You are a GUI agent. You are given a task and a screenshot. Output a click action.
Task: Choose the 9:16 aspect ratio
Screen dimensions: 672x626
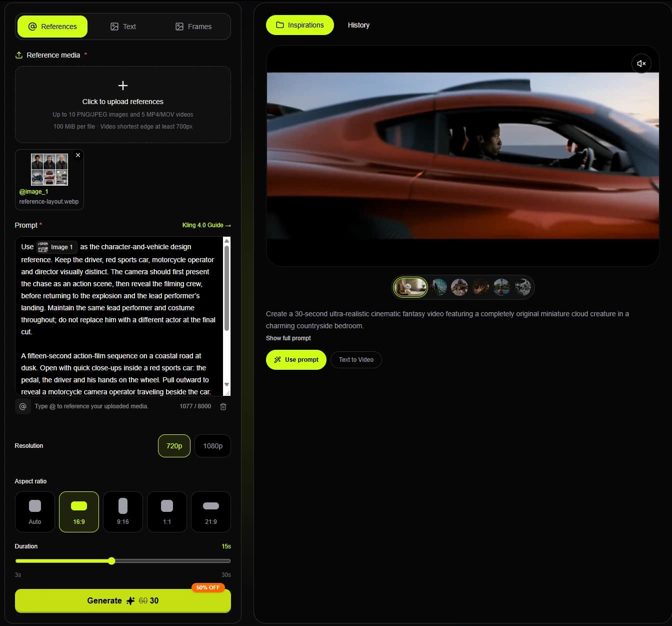click(x=123, y=511)
